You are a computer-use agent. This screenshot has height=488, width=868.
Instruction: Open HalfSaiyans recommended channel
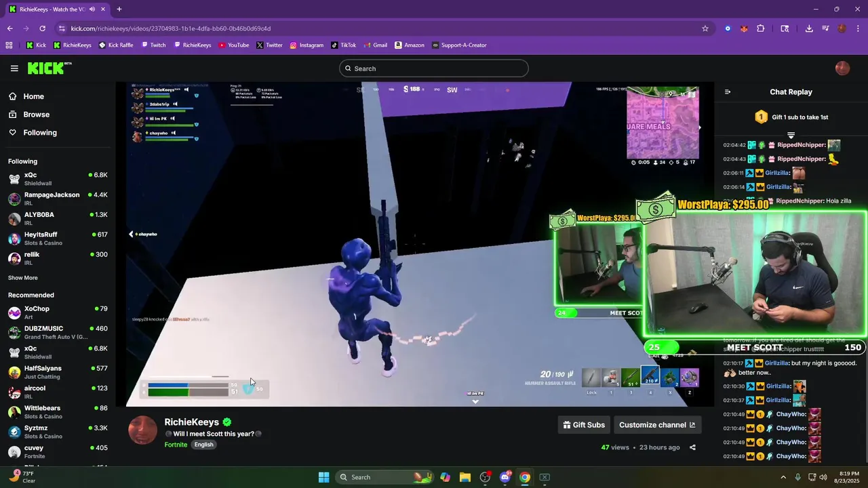[58, 373]
